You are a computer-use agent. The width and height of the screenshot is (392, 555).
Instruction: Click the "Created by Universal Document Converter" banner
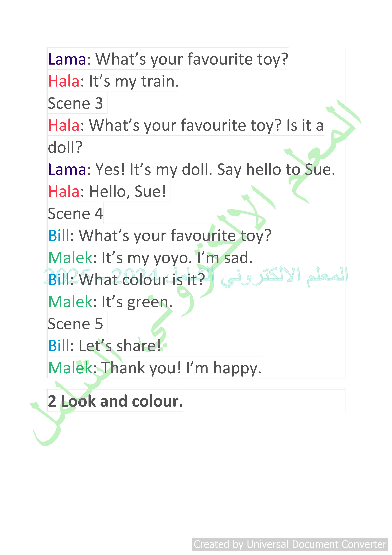coord(290,544)
